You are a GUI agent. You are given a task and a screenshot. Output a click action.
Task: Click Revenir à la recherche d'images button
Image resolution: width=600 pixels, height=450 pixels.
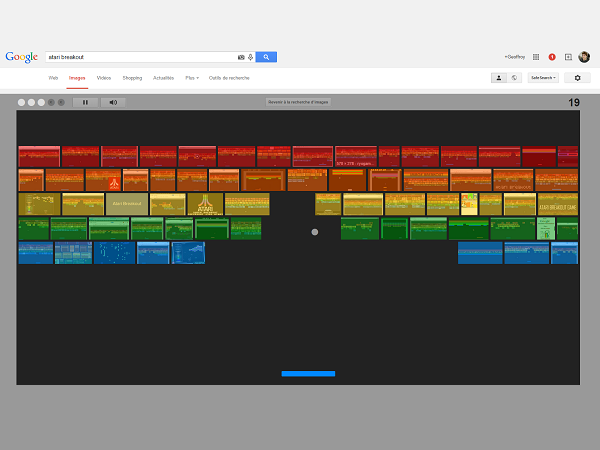[298, 102]
